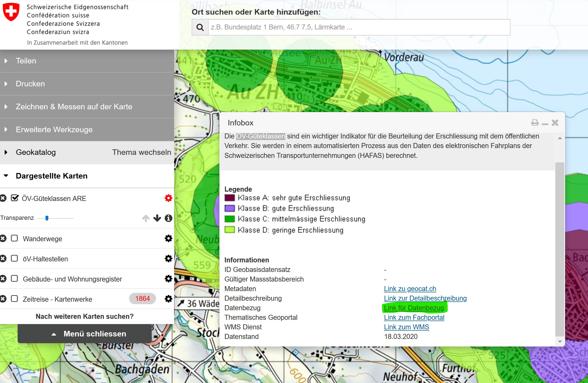Click the red gear icon for ÖV-Güteklassen ARE
Viewport: 588px width, 383px height.
click(168, 198)
